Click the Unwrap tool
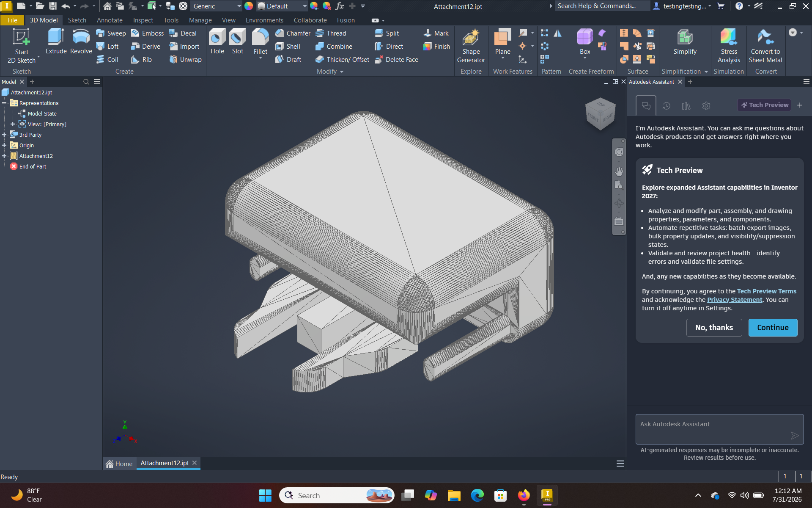Viewport: 812px width, 508px height. click(x=185, y=59)
